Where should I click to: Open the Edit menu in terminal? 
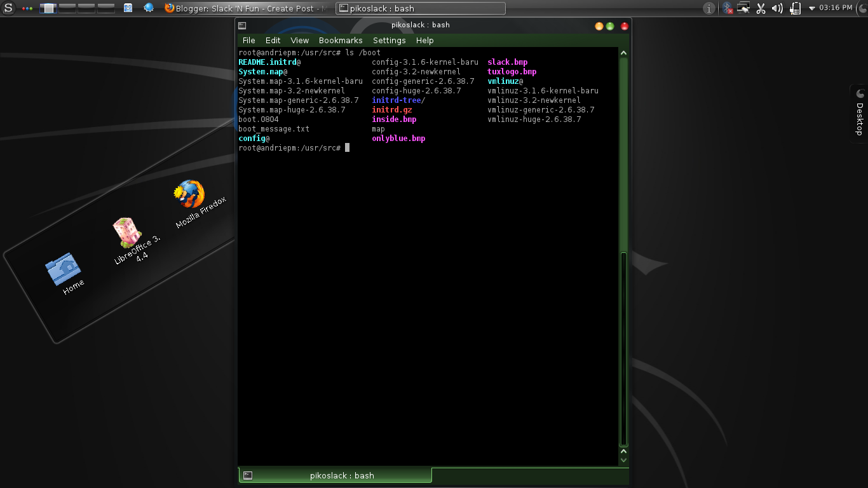[x=273, y=40]
